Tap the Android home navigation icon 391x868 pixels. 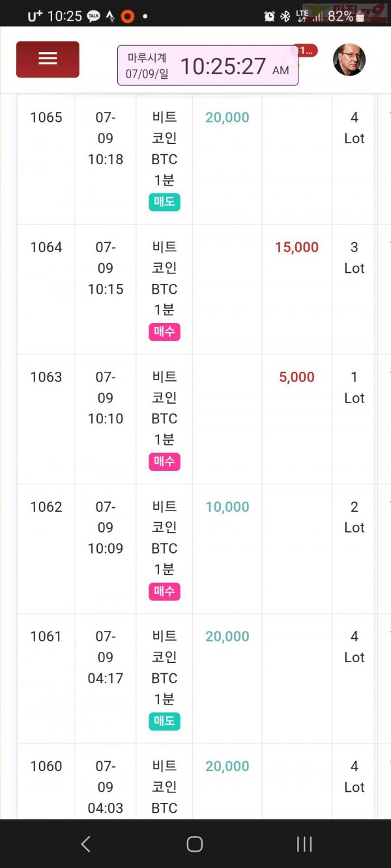195,844
